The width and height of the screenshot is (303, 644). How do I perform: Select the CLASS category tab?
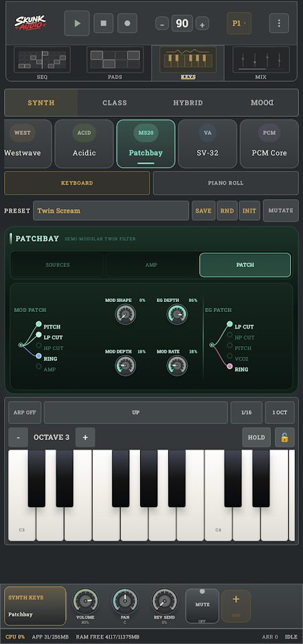click(115, 103)
